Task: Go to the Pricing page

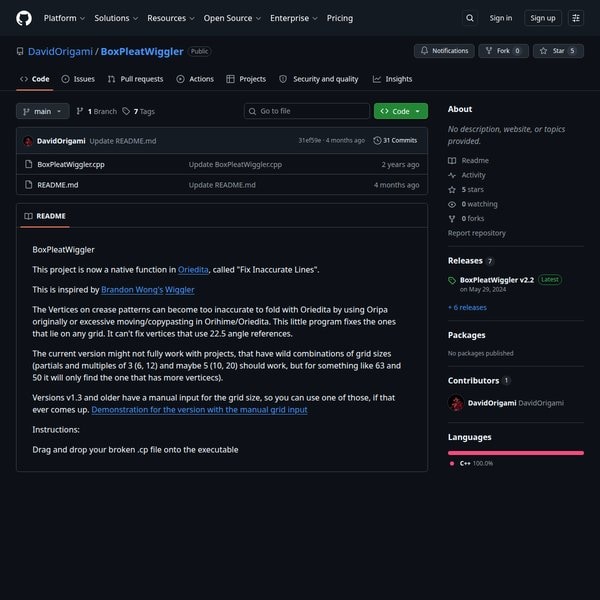Action: 340,18
